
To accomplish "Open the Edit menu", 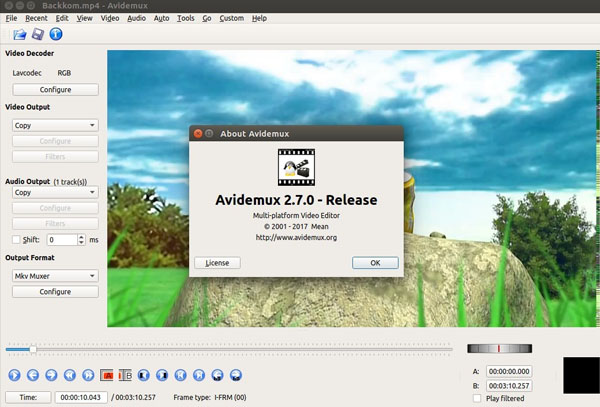I will [x=62, y=18].
